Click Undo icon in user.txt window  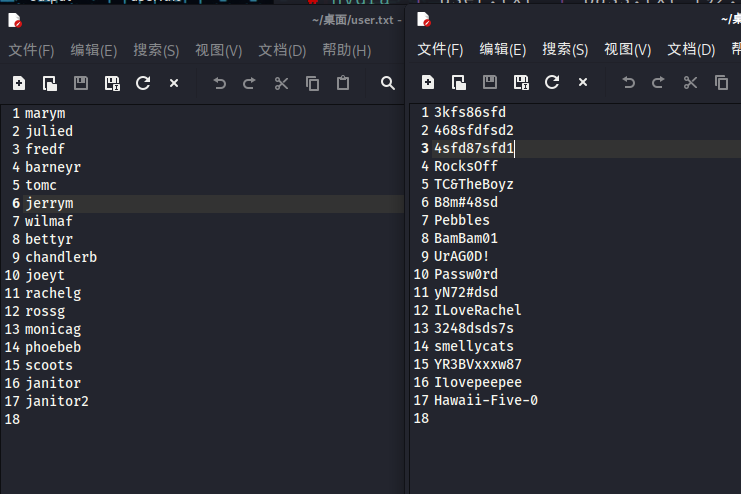point(219,84)
